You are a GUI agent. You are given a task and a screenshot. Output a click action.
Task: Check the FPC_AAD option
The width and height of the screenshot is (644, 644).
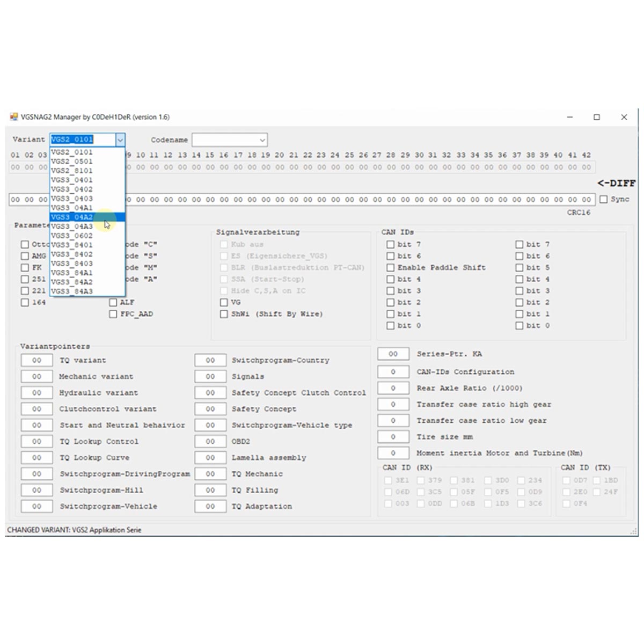[x=113, y=314]
